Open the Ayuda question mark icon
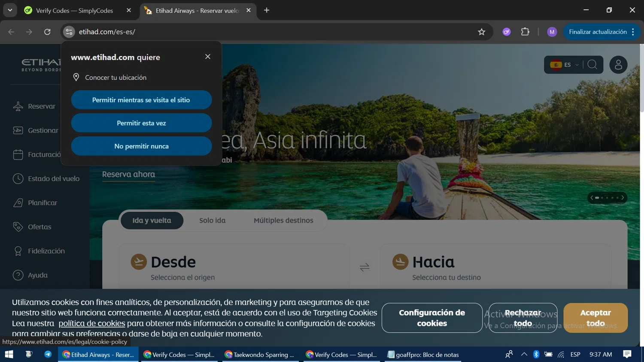This screenshot has height=362, width=644. click(18, 275)
